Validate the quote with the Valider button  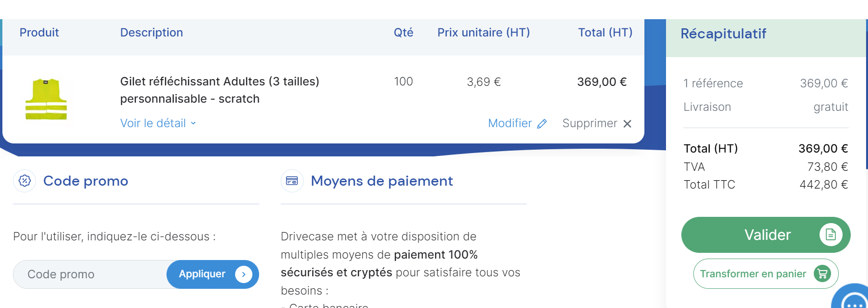coord(766,235)
